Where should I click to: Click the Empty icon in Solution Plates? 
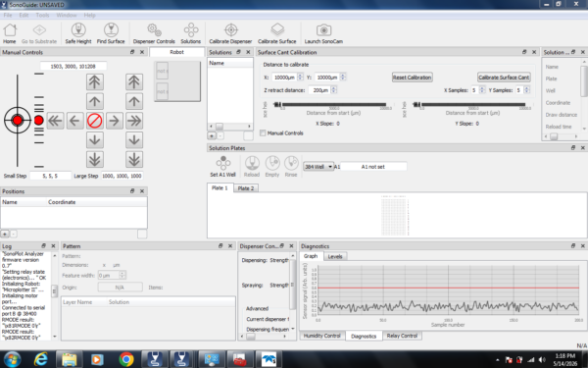click(272, 167)
